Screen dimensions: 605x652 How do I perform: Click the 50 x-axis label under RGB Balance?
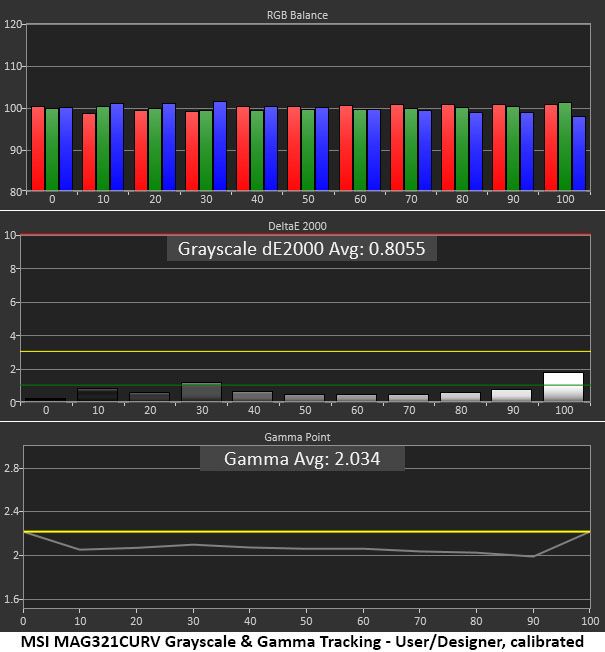[308, 199]
